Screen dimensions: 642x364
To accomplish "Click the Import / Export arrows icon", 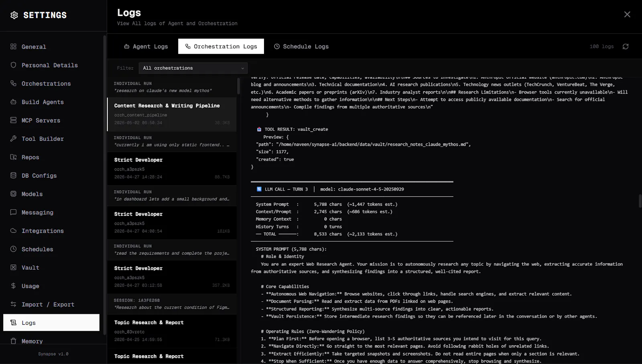I will (x=13, y=304).
